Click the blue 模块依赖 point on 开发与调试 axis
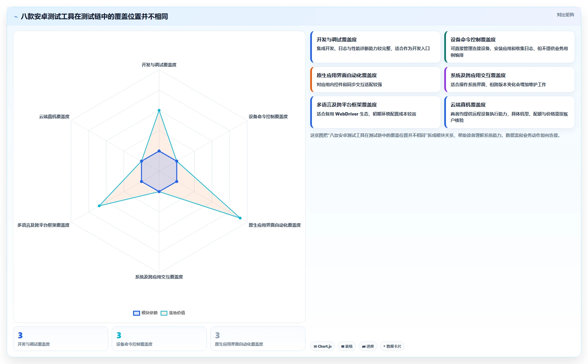The height and width of the screenshot is (364, 588). tap(159, 151)
